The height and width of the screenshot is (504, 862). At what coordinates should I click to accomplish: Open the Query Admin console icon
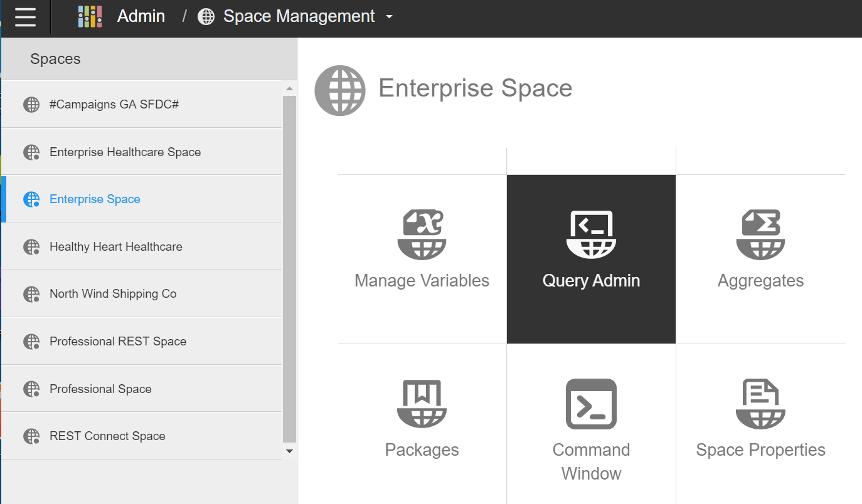pyautogui.click(x=591, y=234)
